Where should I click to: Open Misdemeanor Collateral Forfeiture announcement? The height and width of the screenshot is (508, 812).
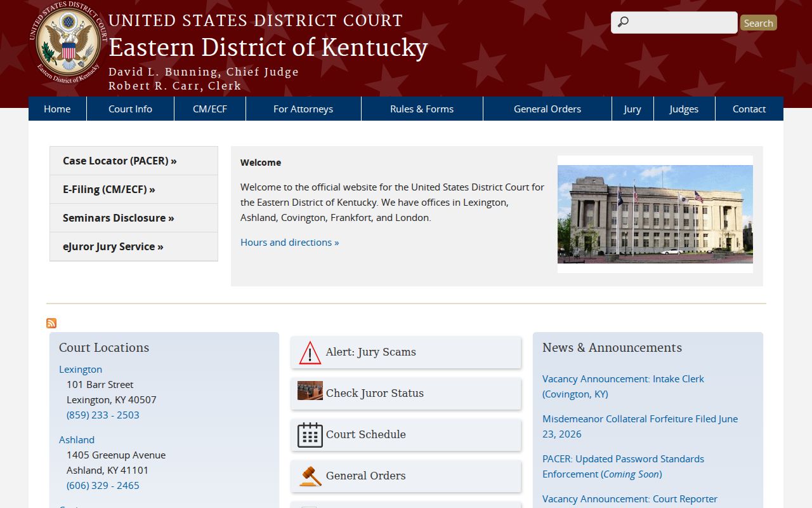[x=640, y=426]
